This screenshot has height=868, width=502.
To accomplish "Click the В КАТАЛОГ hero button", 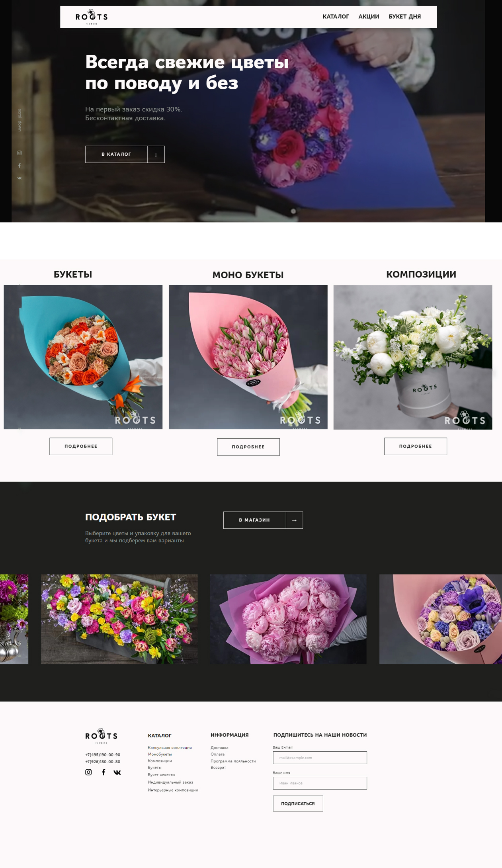I will pyautogui.click(x=116, y=154).
